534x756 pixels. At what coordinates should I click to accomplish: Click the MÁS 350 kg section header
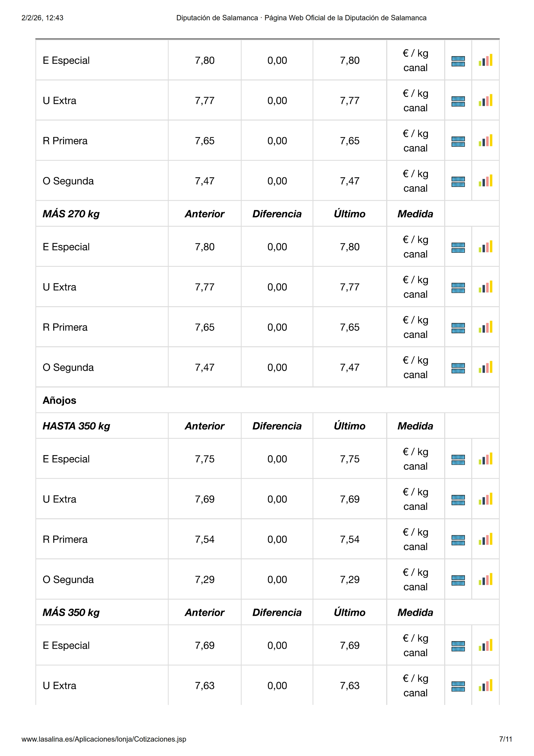(x=71, y=612)
